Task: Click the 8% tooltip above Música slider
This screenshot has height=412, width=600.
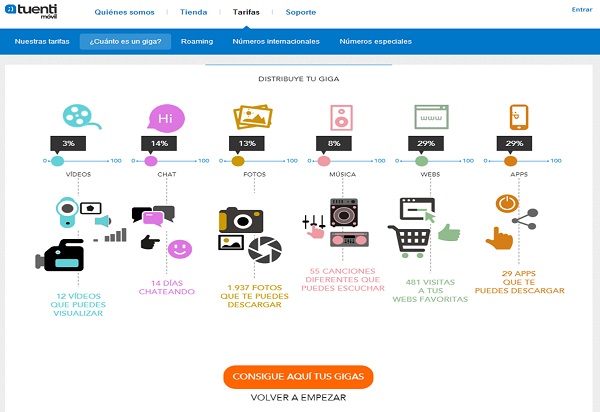Action: click(x=334, y=143)
